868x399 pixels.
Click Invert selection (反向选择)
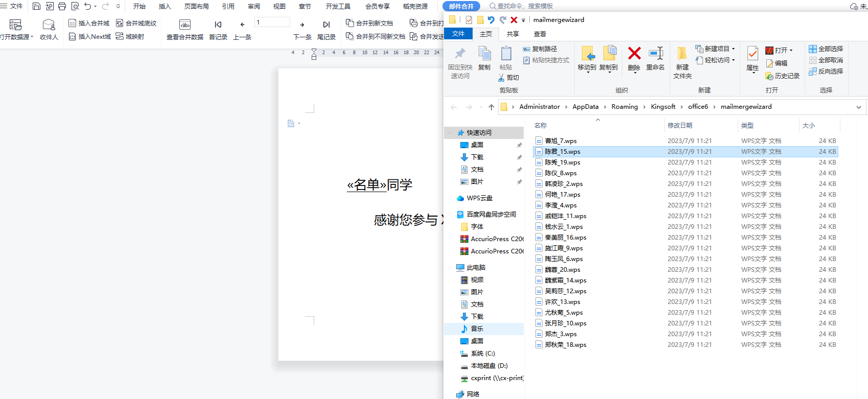click(826, 72)
